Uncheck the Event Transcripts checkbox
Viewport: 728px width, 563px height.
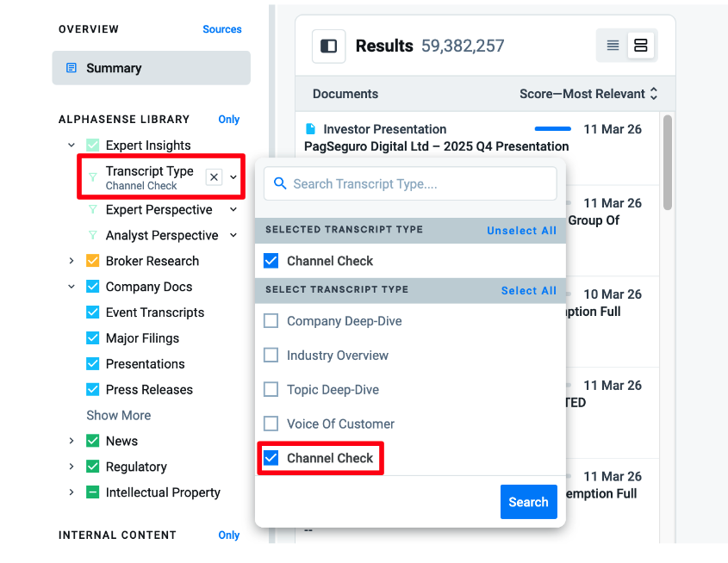(93, 312)
